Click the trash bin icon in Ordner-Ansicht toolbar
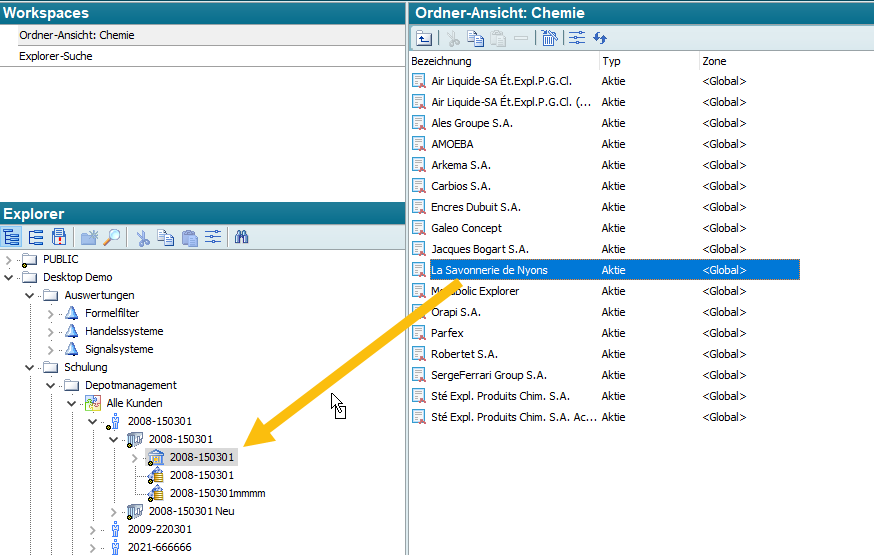Image resolution: width=874 pixels, height=555 pixels. pos(549,38)
